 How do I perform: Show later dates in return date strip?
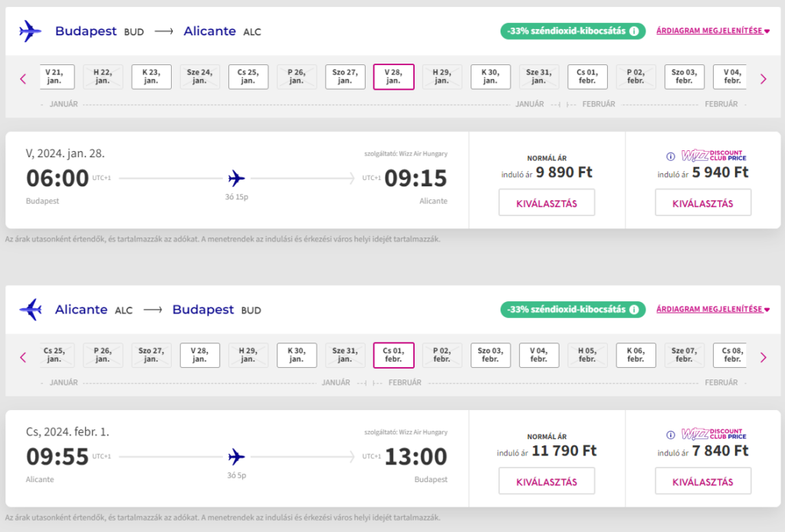763,356
